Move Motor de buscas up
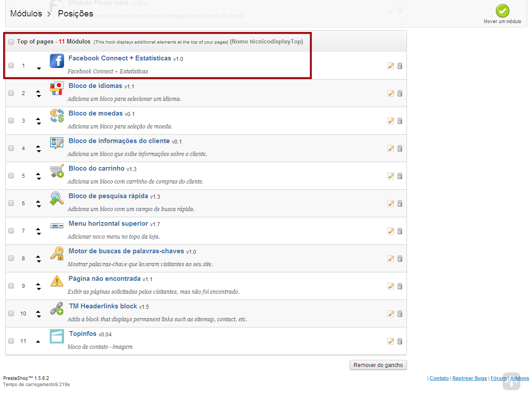The width and height of the screenshot is (532, 403). coord(38,256)
